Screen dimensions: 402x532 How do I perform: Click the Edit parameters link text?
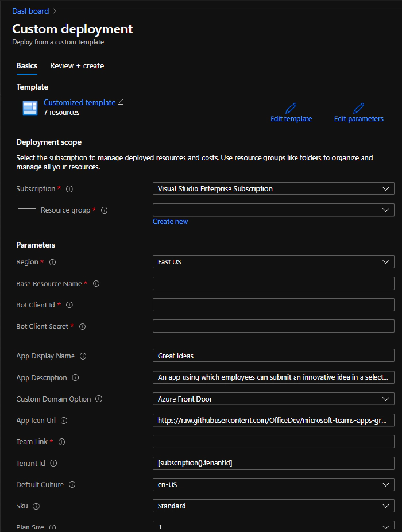click(358, 119)
